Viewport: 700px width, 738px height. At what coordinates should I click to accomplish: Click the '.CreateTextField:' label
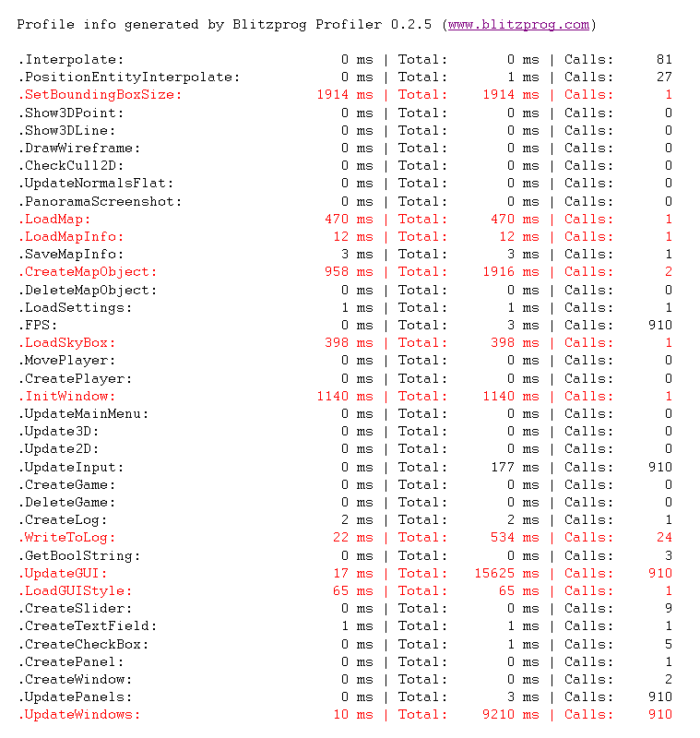point(87,626)
